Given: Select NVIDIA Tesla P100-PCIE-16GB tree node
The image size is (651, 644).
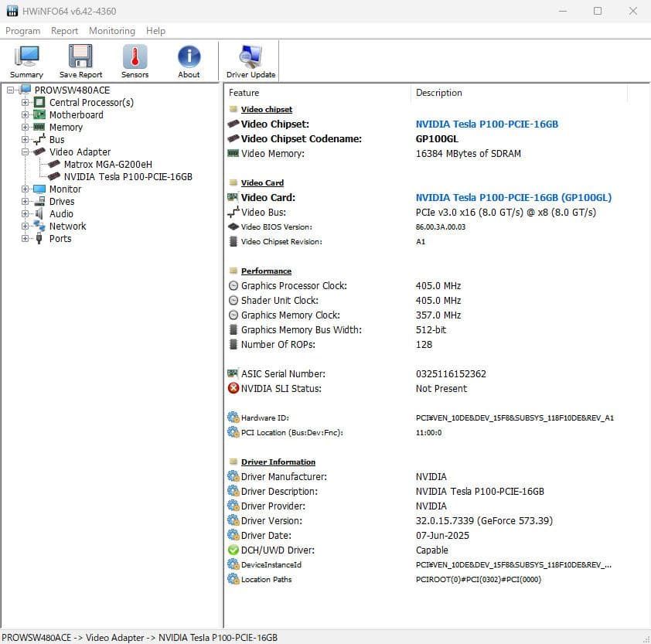Looking at the screenshot, I should click(128, 176).
